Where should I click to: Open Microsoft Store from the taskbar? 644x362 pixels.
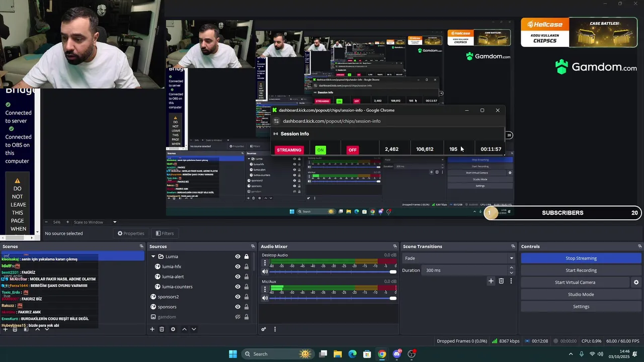367,354
